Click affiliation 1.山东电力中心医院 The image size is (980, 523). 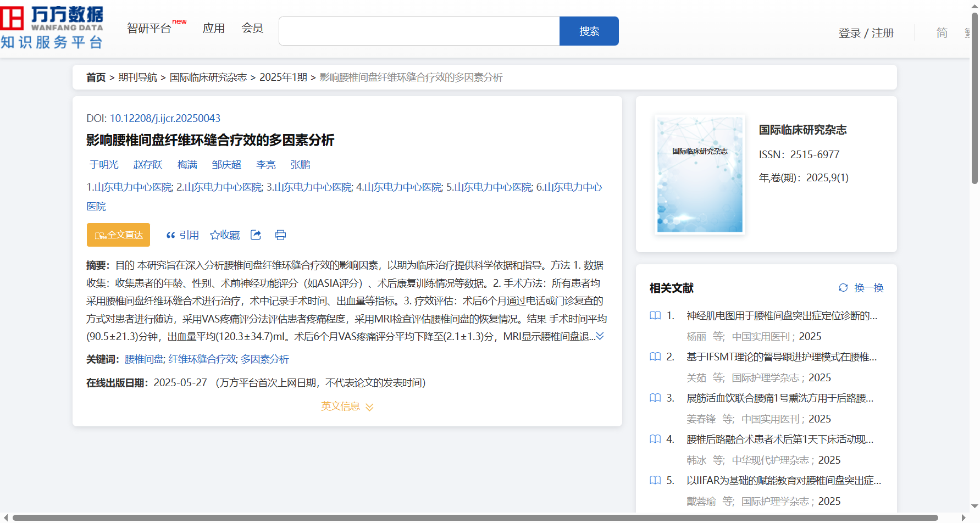tap(129, 187)
